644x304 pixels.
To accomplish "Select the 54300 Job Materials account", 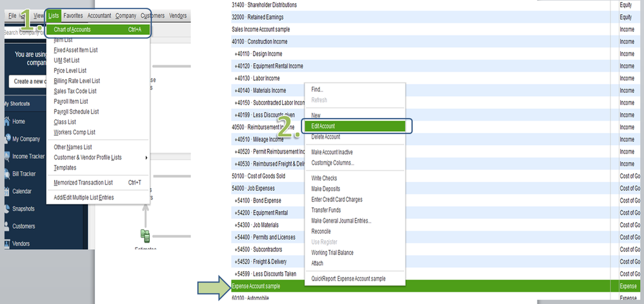I will coord(435,225).
